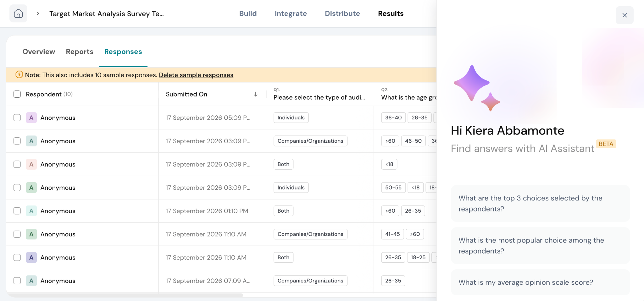Ask most popular choice suggestion
This screenshot has height=301, width=644.
coord(540,245)
